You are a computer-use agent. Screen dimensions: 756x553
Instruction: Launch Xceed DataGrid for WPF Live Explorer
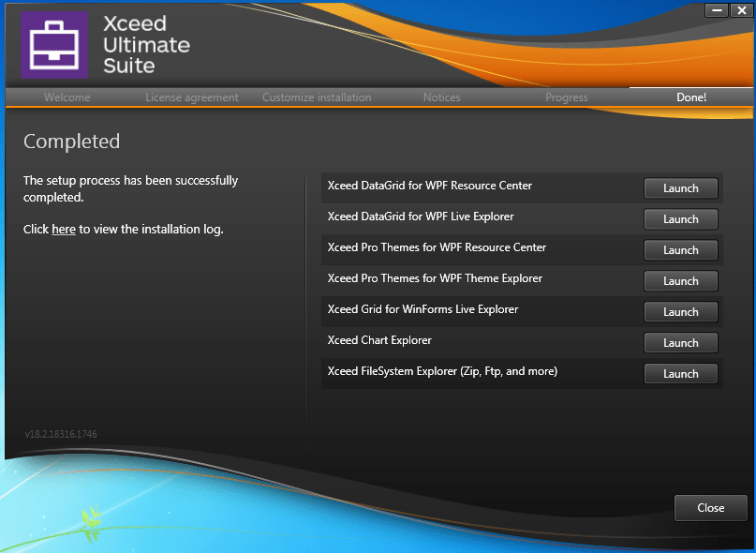[x=681, y=219]
